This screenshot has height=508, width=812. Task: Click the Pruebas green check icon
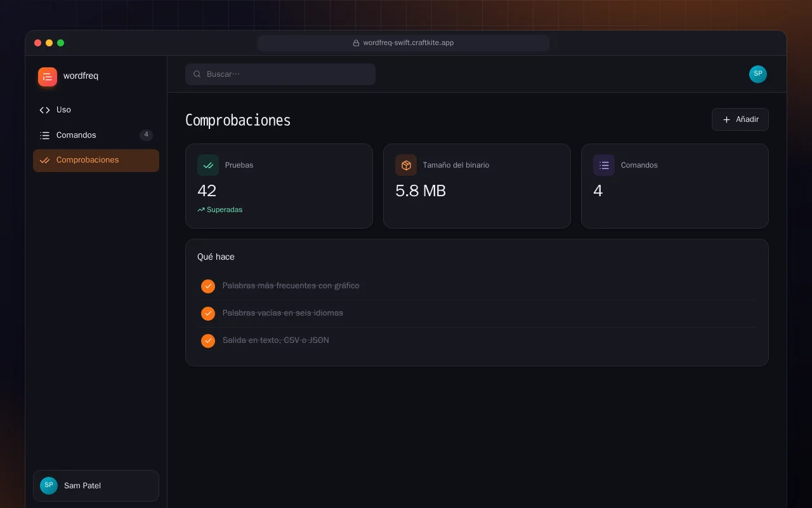click(208, 165)
